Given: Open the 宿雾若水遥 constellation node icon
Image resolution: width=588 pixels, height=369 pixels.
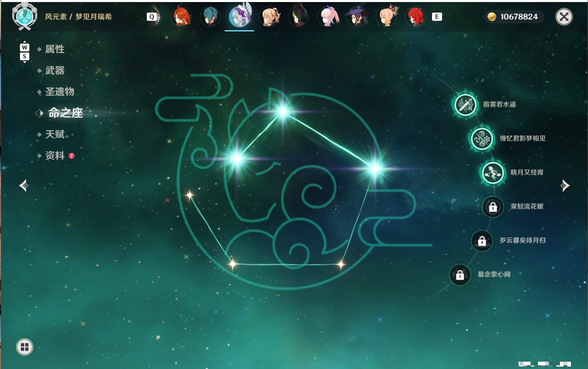Looking at the screenshot, I should [465, 104].
